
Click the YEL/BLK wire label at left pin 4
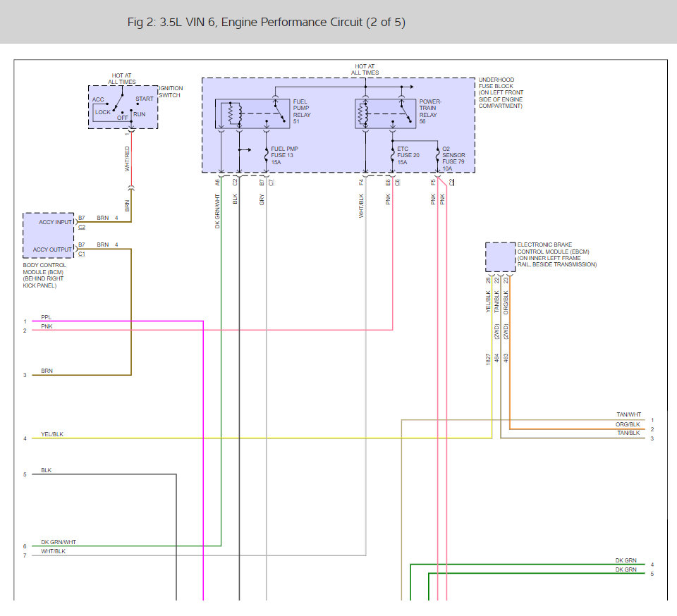51,434
